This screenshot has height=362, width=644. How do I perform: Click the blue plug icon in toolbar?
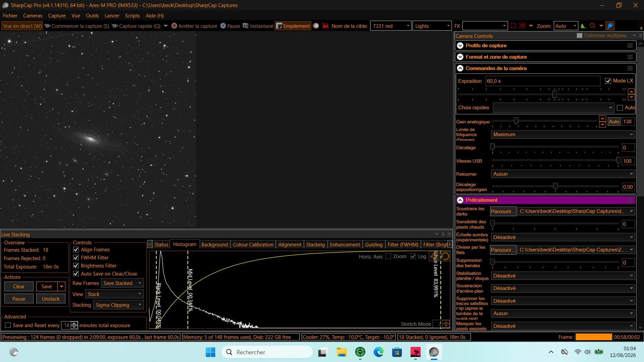click(610, 26)
